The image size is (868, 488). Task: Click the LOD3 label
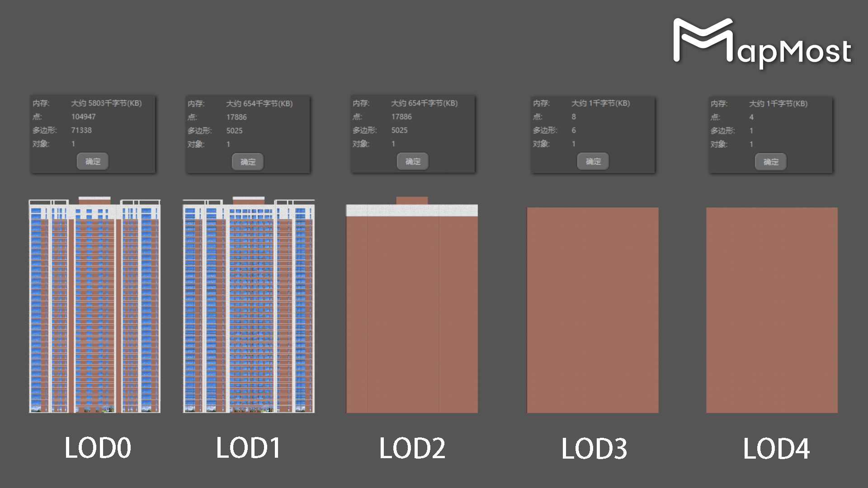[x=594, y=449]
